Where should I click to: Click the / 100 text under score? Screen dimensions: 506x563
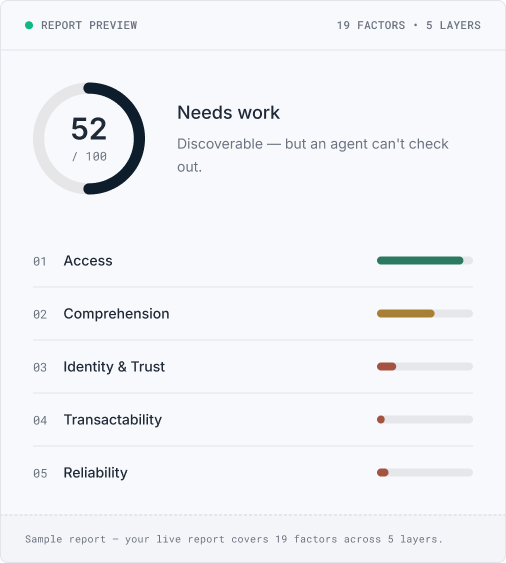pyautogui.click(x=89, y=157)
